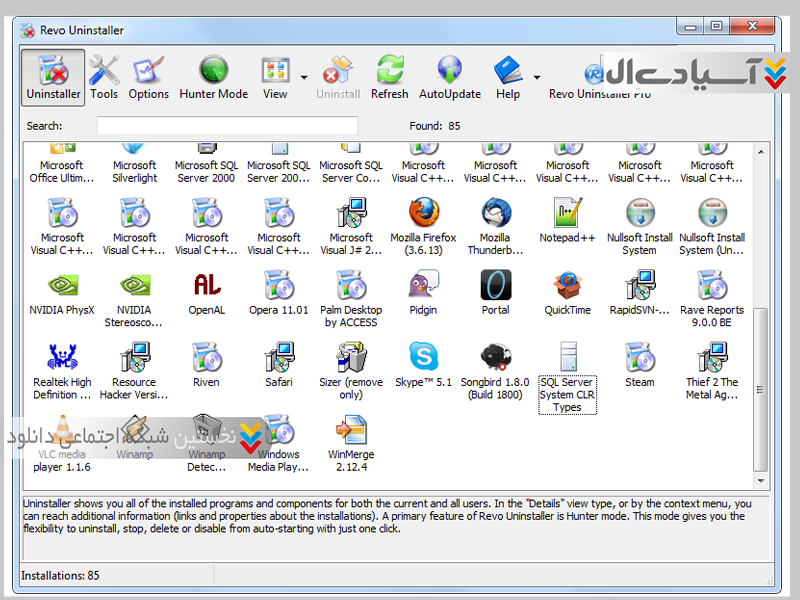800x600 pixels.
Task: Expand the Help dropdown arrow
Action: [537, 77]
